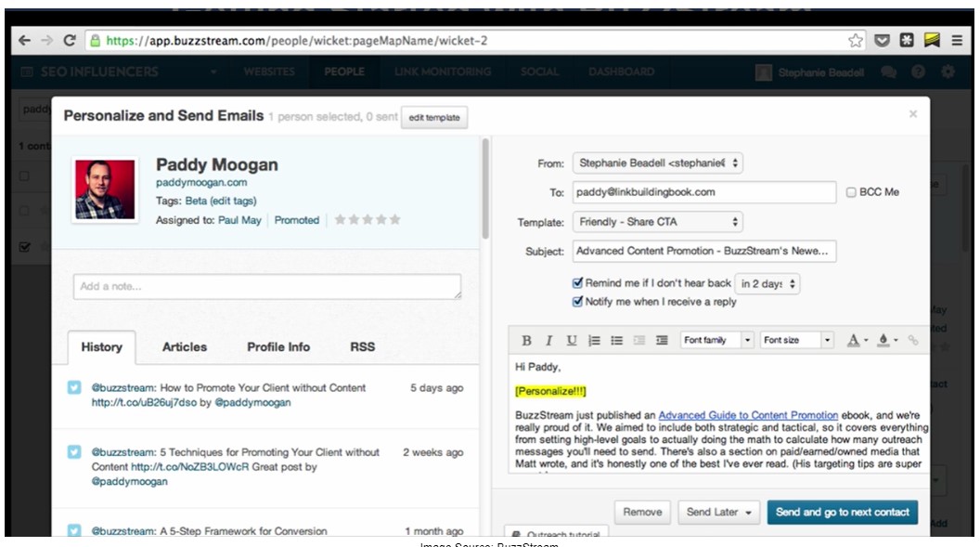Screen dimensions: 980x547
Task: Toggle bold formatting in email editor
Action: click(x=526, y=340)
